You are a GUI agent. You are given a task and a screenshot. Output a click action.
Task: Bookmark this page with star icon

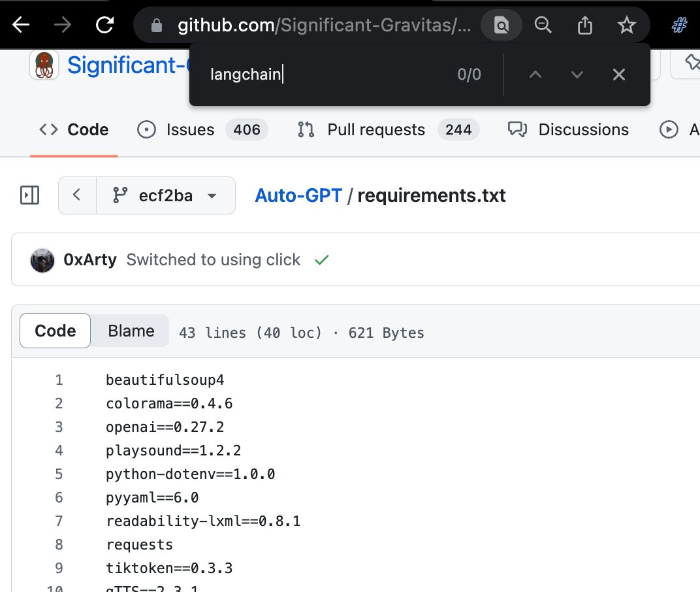click(x=626, y=25)
